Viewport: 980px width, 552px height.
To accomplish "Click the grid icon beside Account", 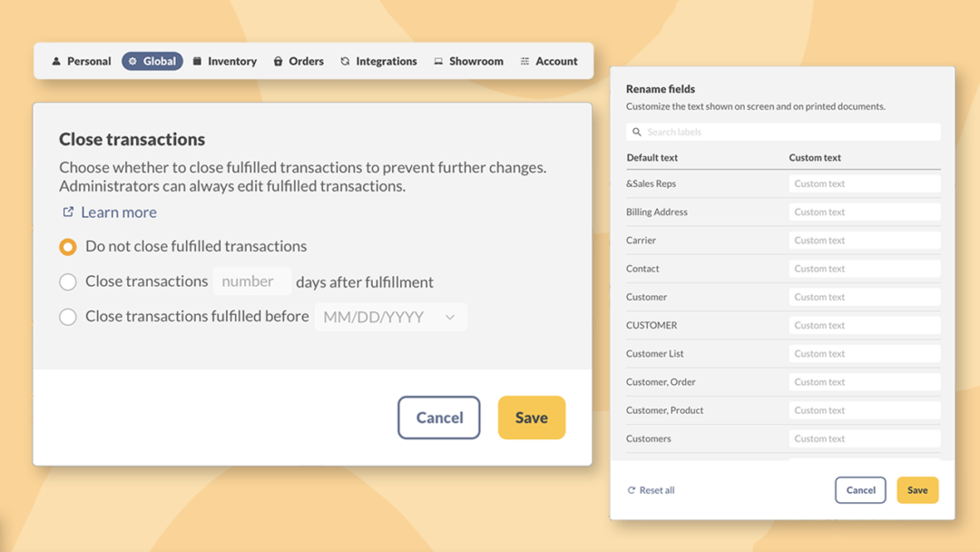I will point(523,61).
